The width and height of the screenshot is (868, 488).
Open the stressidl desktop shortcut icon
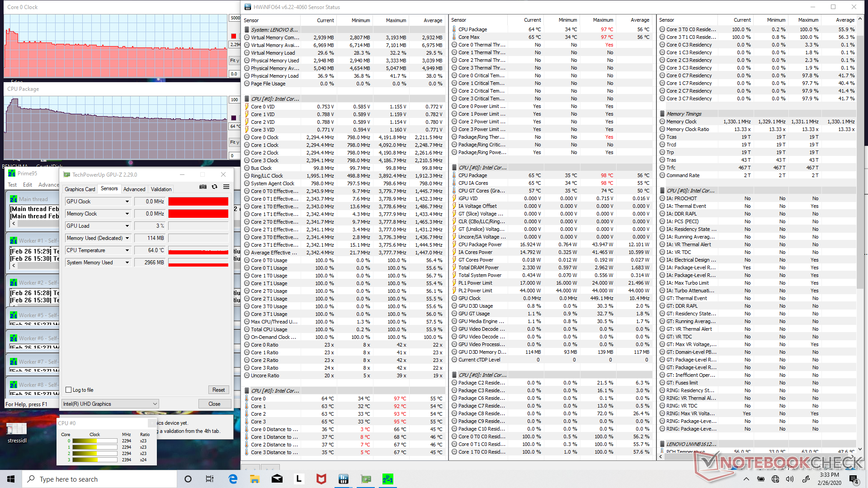(x=17, y=429)
